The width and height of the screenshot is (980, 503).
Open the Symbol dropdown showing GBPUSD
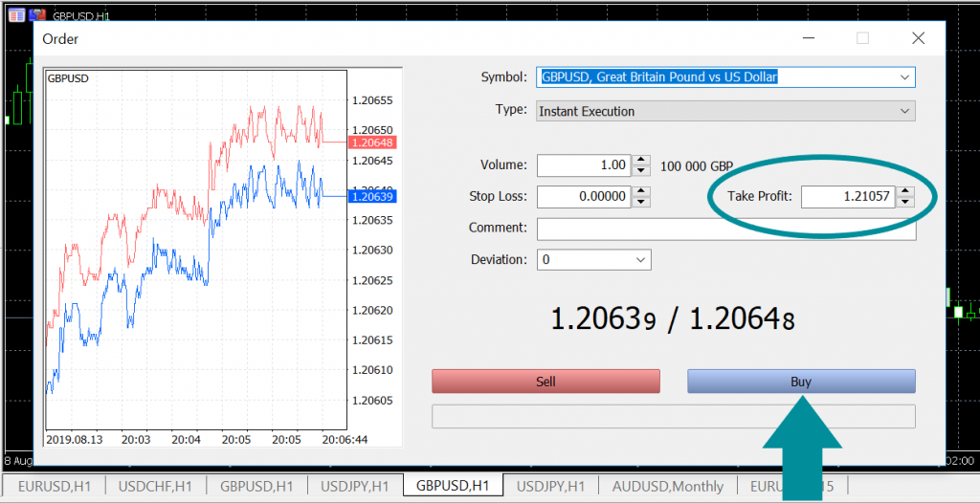725,77
